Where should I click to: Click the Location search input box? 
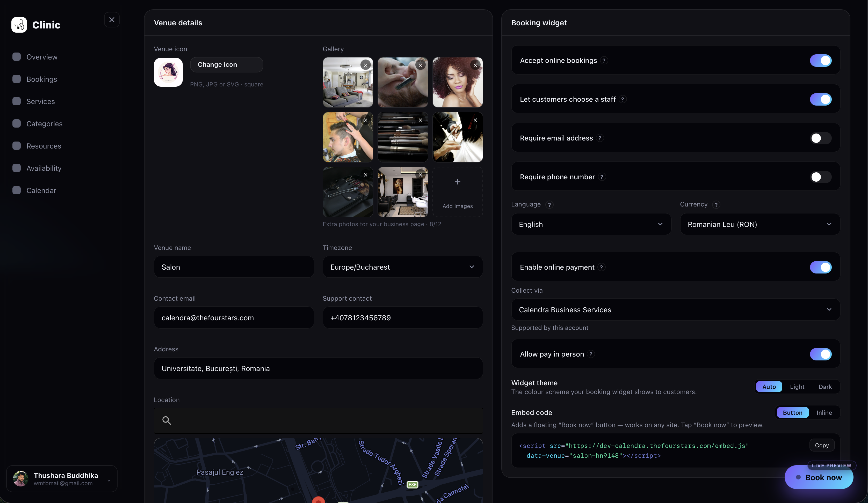318,420
